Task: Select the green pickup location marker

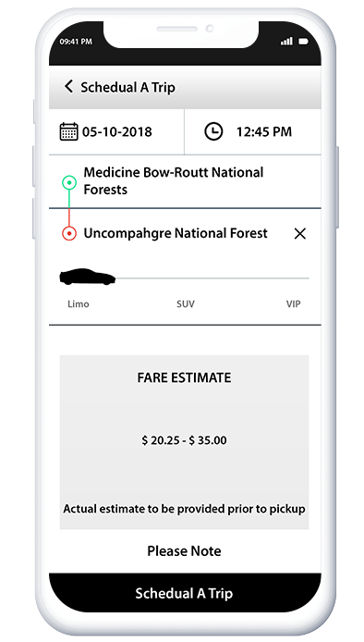Action: 69,182
